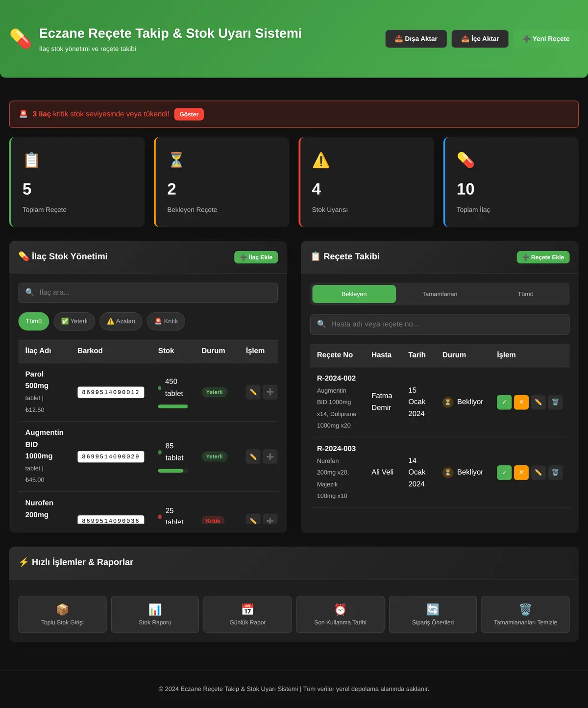
Task: Open the Toplam İlaç stat card
Action: pyautogui.click(x=511, y=182)
